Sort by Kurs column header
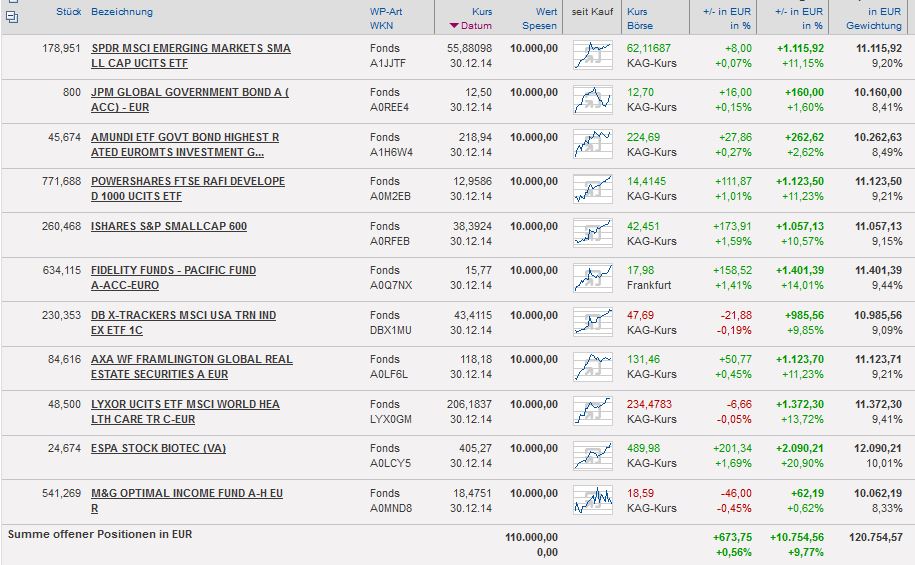The image size is (915, 565). click(482, 12)
